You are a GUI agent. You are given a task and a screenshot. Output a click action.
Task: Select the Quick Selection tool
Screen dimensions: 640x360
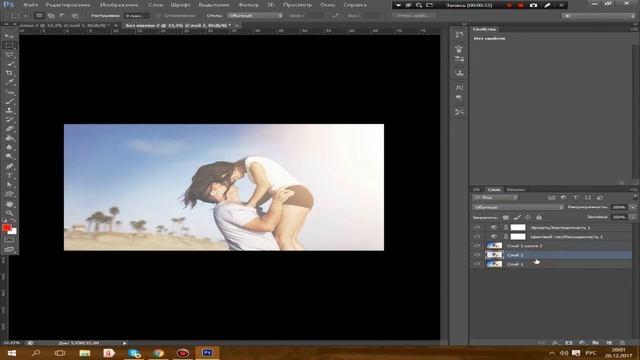[9, 64]
